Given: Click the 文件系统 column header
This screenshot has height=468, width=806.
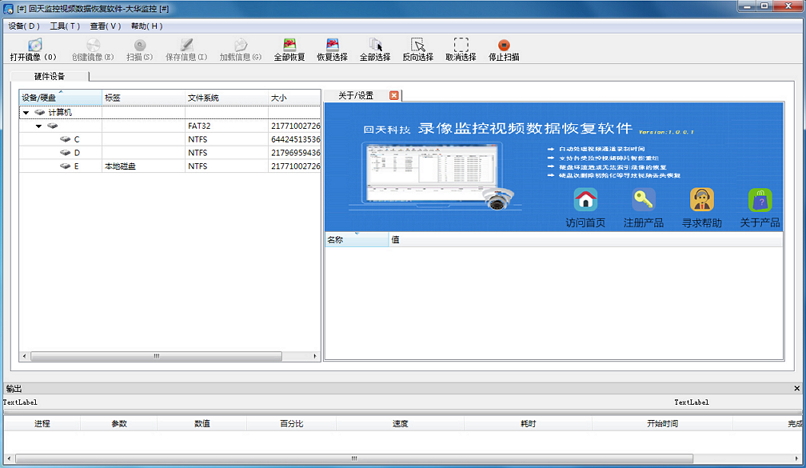Looking at the screenshot, I should pos(227,98).
